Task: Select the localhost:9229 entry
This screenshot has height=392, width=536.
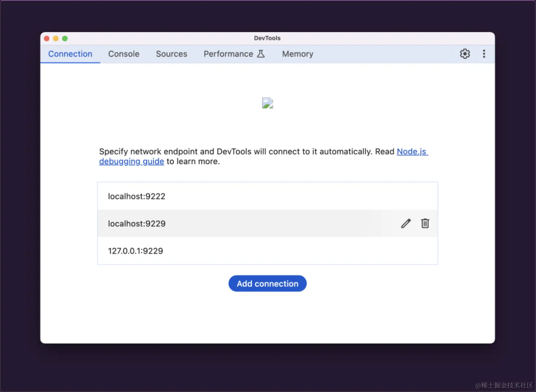Action: click(268, 223)
